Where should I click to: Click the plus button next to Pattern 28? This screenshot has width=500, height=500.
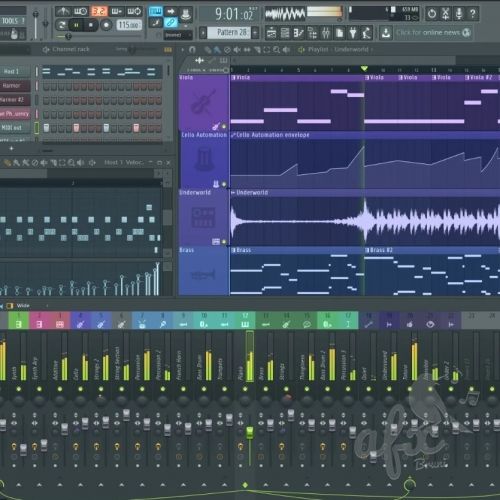[255, 33]
